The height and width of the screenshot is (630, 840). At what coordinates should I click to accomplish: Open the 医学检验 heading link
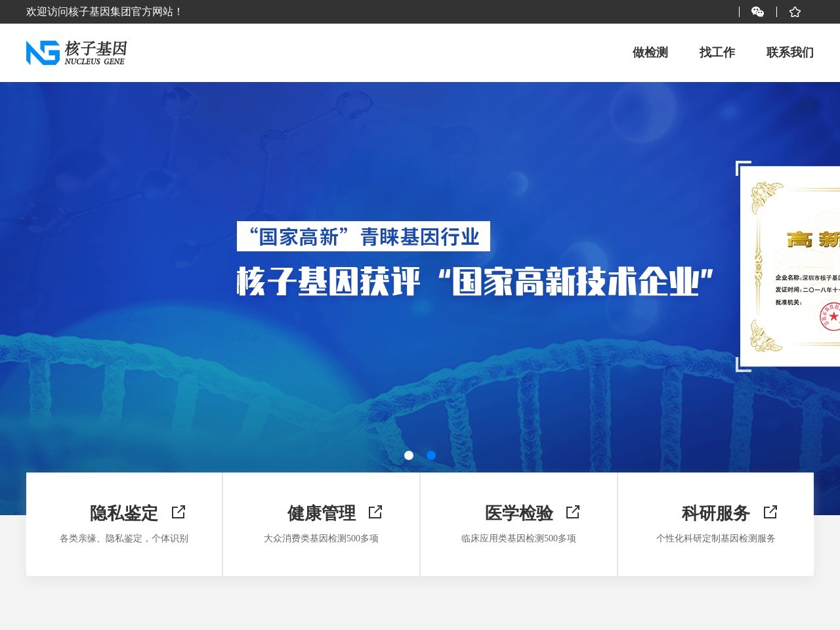coord(519,513)
